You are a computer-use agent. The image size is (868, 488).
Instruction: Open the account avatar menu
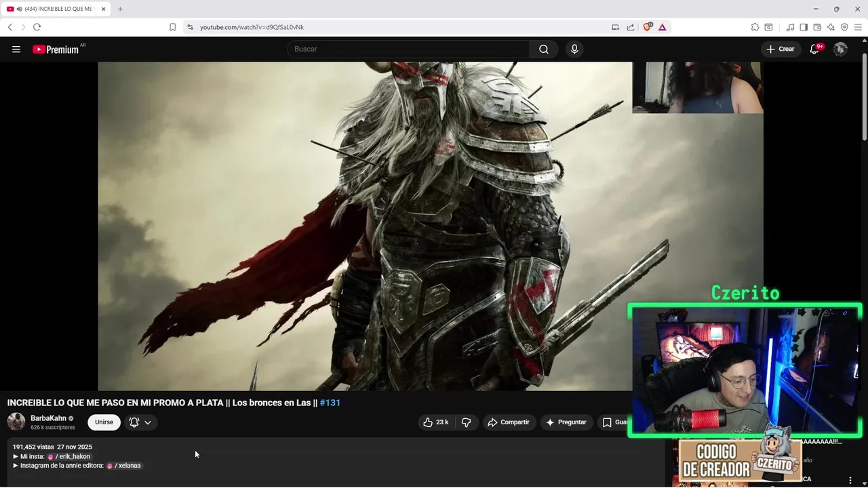click(x=840, y=49)
